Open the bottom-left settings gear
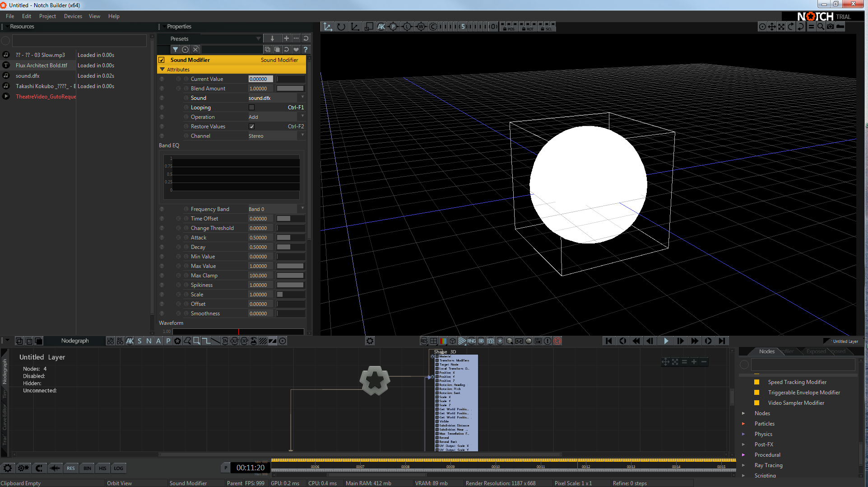The width and height of the screenshot is (868, 487). (8, 468)
